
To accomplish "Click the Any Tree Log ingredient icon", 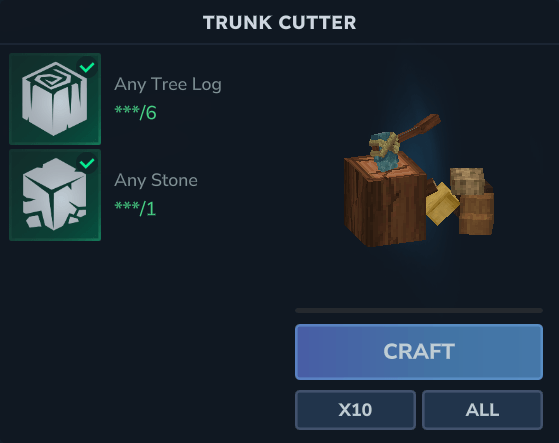I will 55,99.
